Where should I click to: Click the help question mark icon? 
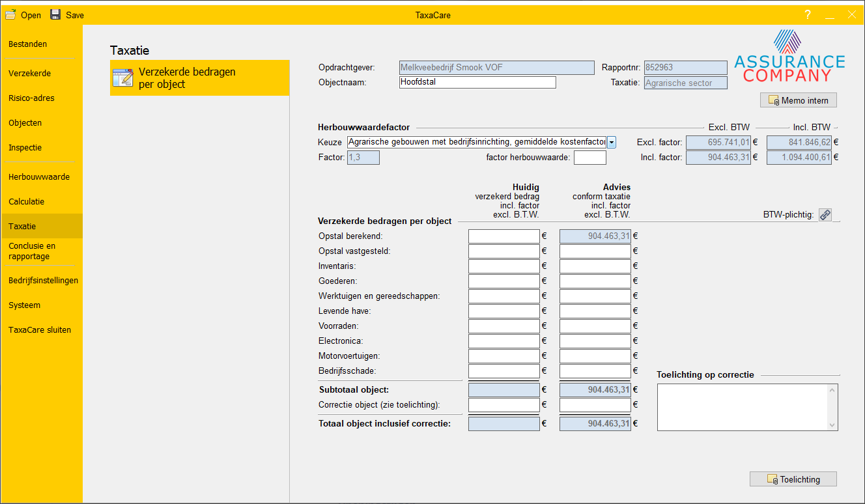pos(807,15)
